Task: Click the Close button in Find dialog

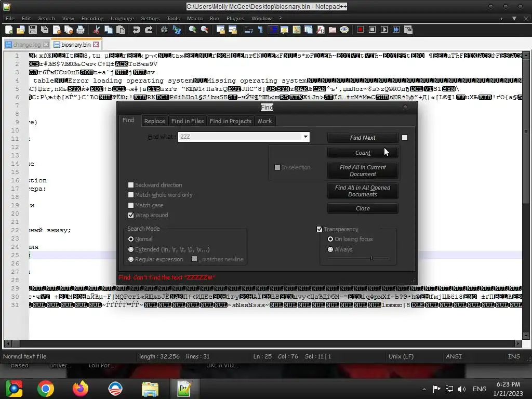Action: [x=362, y=208]
